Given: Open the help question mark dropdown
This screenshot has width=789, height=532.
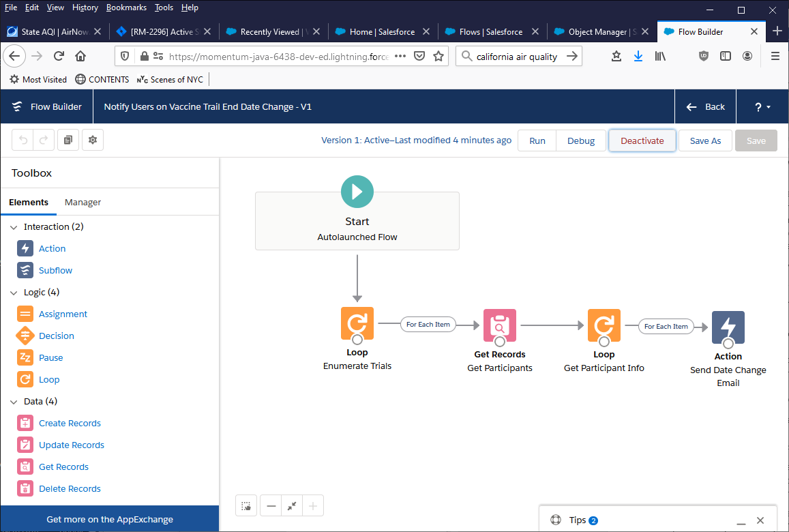Looking at the screenshot, I should (x=762, y=107).
